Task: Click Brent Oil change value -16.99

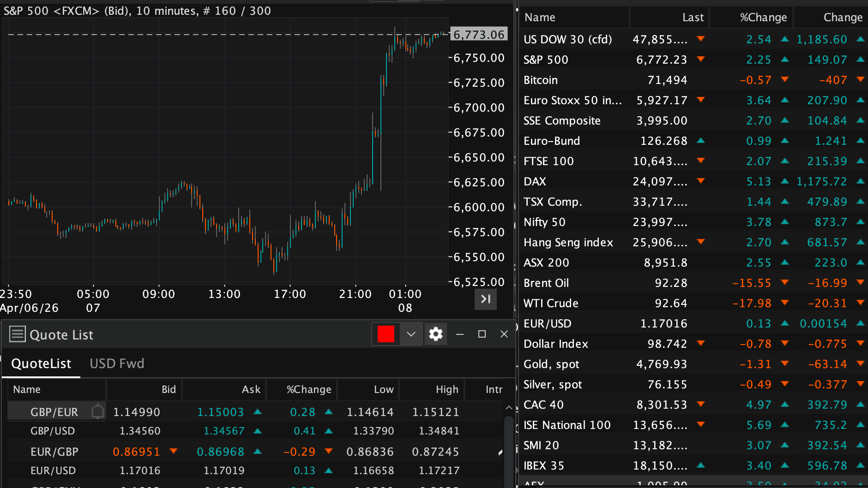Action: pos(827,283)
